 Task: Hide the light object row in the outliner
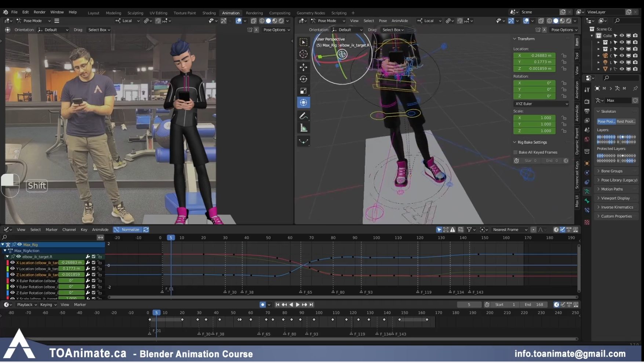pos(622,62)
